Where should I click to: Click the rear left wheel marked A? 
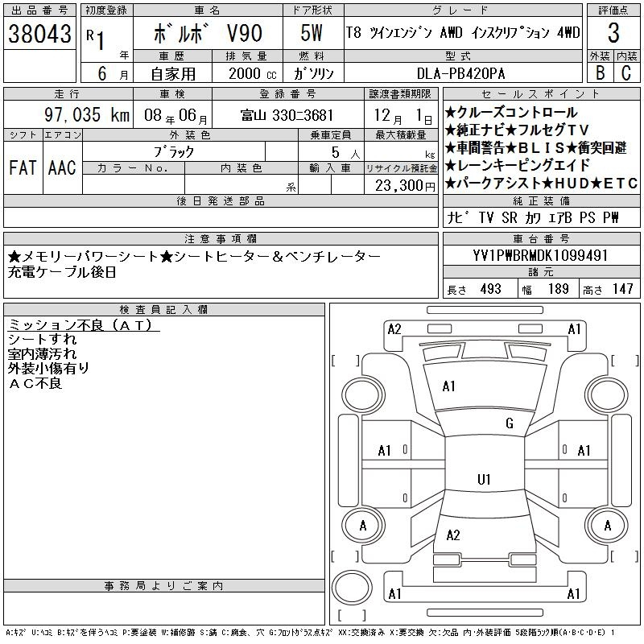click(363, 526)
